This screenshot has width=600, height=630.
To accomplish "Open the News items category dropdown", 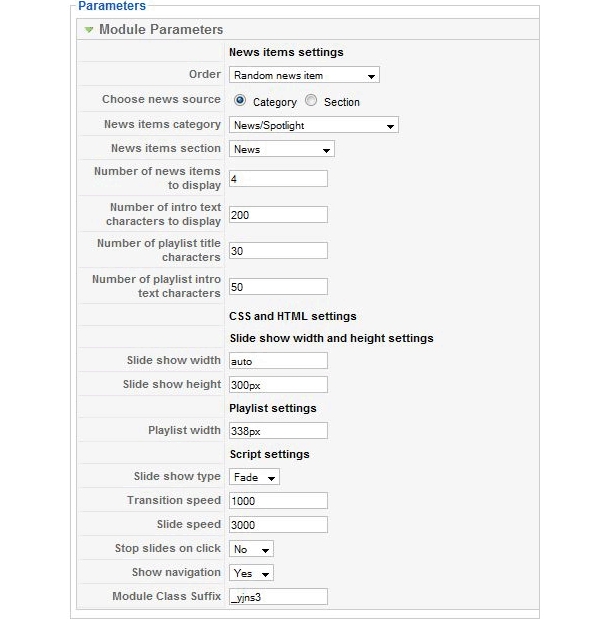I will point(314,125).
